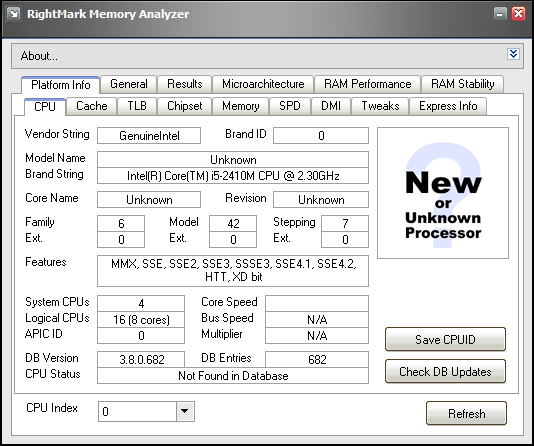Click the About... panel header text
Screen dimensions: 534x446
click(39, 56)
